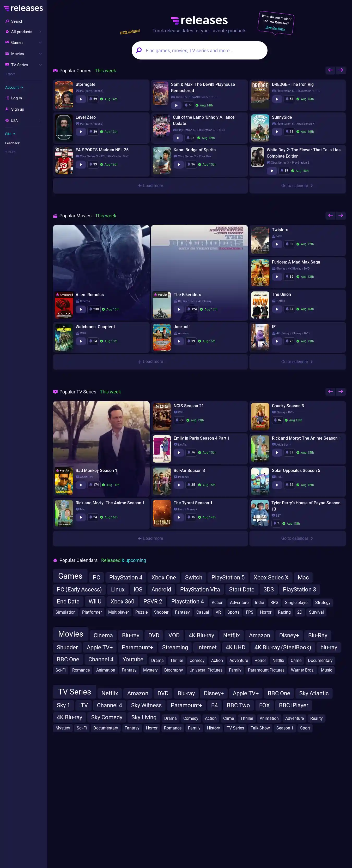Open the USA country selector
Image resolution: width=352 pixels, height=868 pixels.
(x=23, y=121)
